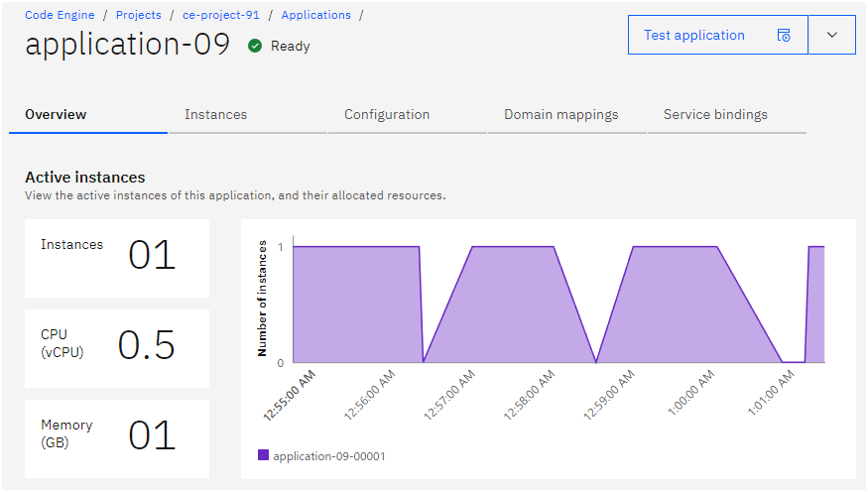This screenshot has width=868, height=492.
Task: Navigate to the Projects breadcrumb link
Action: [x=139, y=15]
